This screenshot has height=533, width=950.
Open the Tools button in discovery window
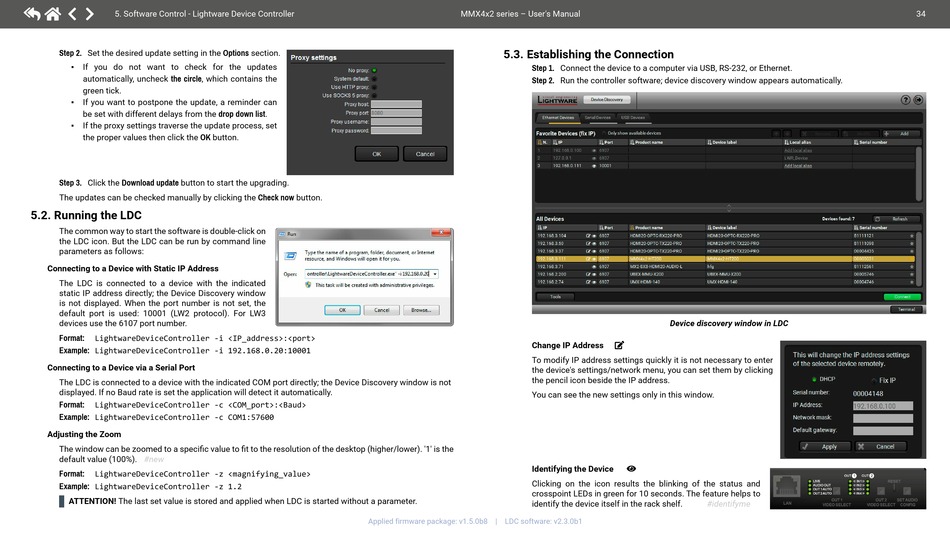click(x=555, y=297)
